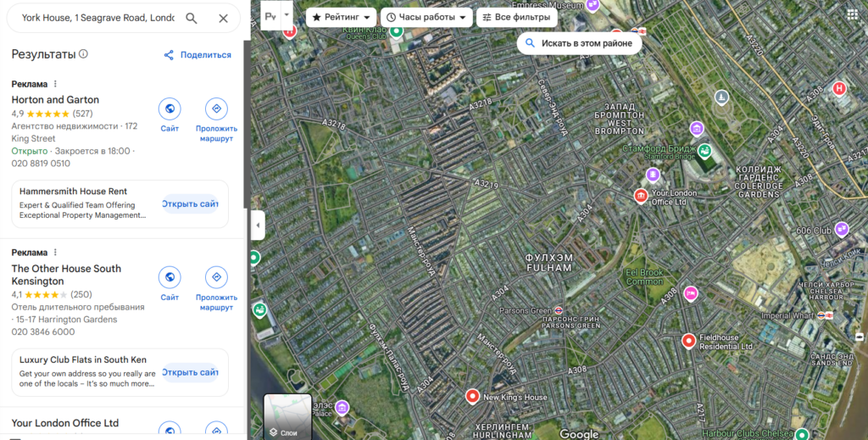This screenshot has width=868, height=440.
Task: Click the Your London Office Ltd marker
Action: click(x=641, y=197)
